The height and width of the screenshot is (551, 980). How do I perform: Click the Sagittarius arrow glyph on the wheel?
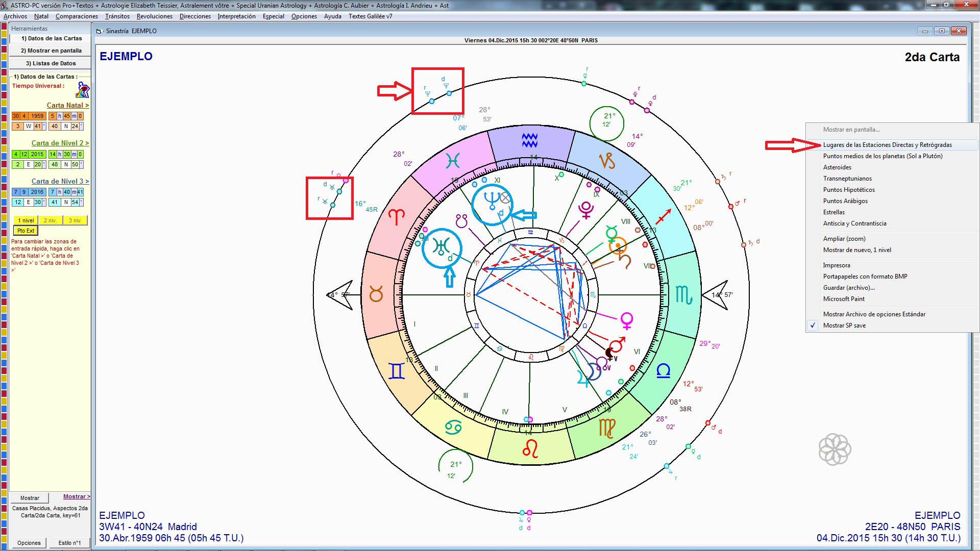(663, 217)
